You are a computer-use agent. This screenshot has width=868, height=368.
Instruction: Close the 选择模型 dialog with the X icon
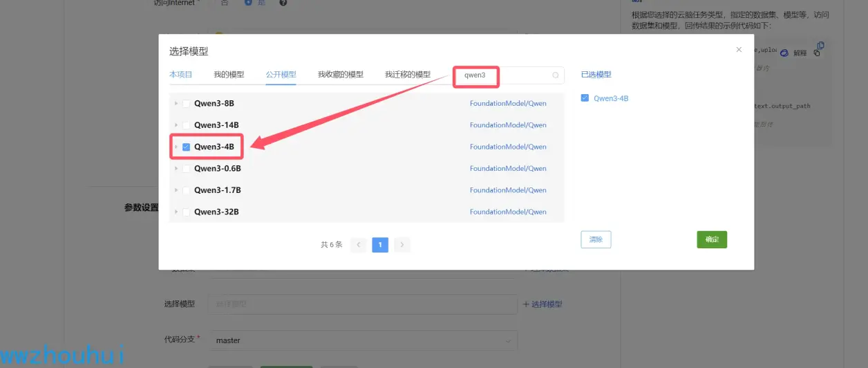click(x=739, y=50)
